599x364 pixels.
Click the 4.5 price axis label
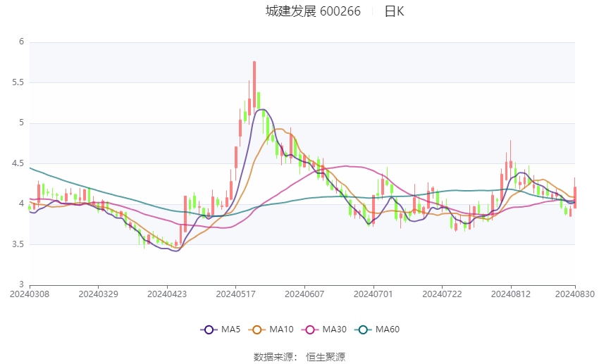tap(18, 163)
